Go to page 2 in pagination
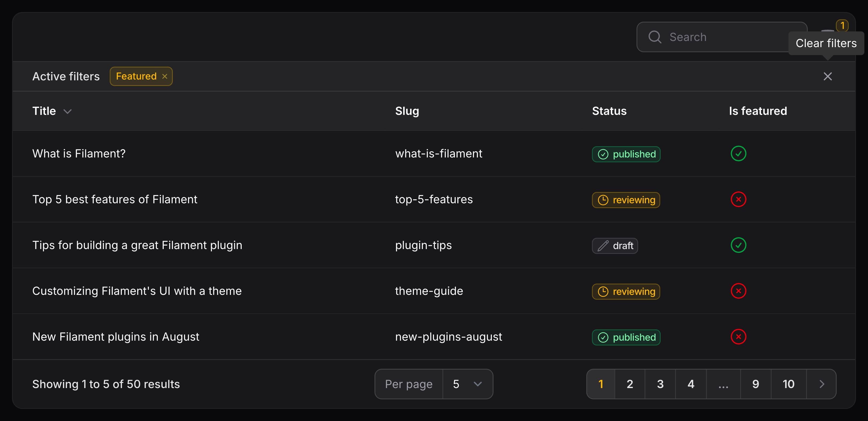 click(x=630, y=384)
